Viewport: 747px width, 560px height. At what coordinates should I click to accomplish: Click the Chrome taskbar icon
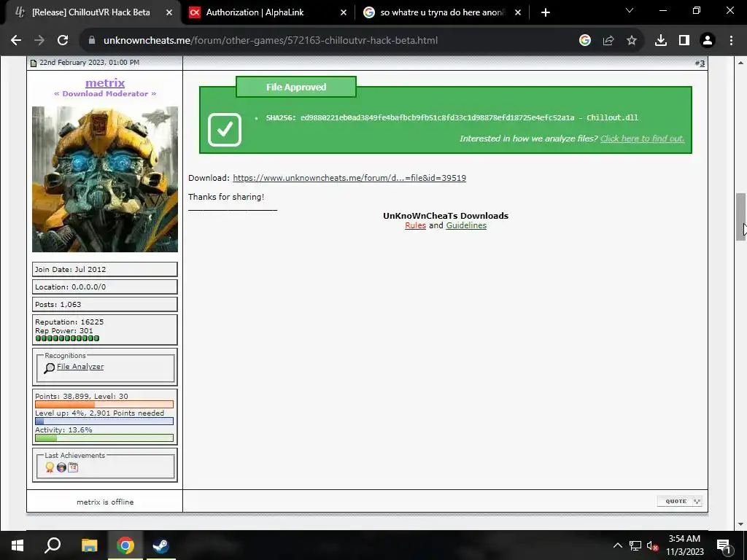[x=125, y=545]
